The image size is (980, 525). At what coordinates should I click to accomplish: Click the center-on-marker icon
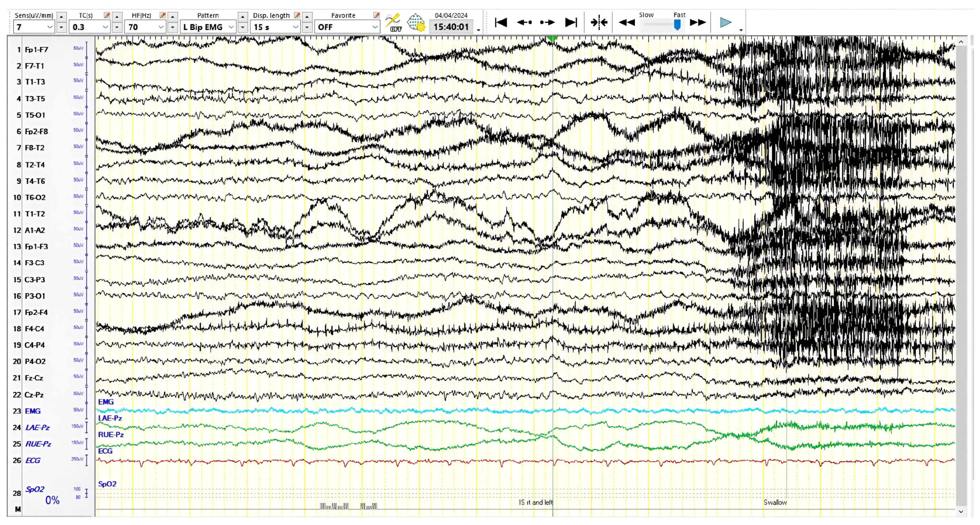pyautogui.click(x=598, y=22)
